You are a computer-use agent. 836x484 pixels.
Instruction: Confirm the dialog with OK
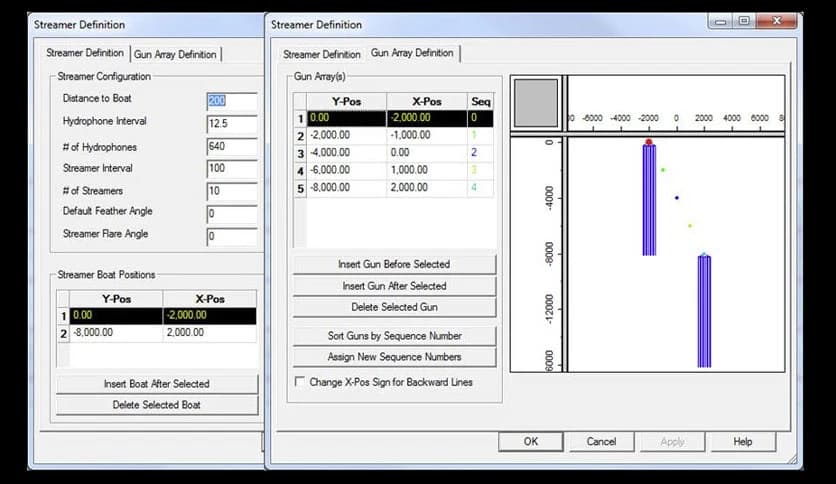(530, 441)
